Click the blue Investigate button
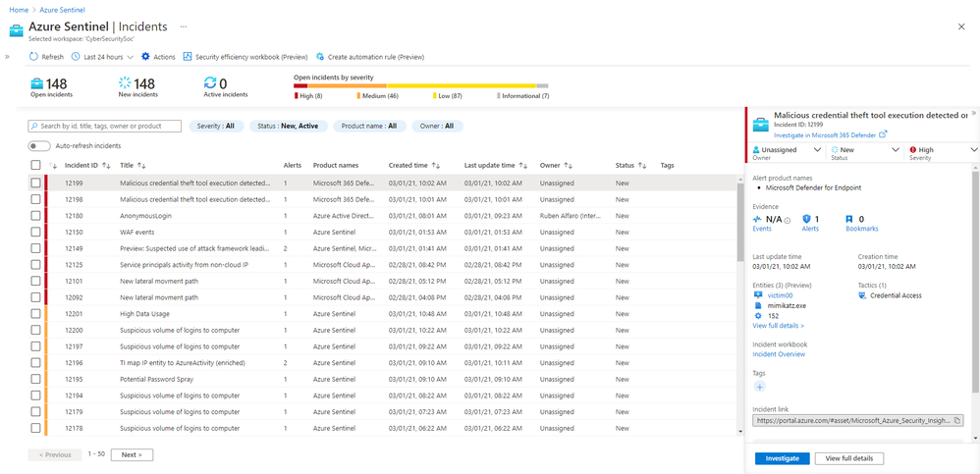The image size is (980, 474). 782,458
